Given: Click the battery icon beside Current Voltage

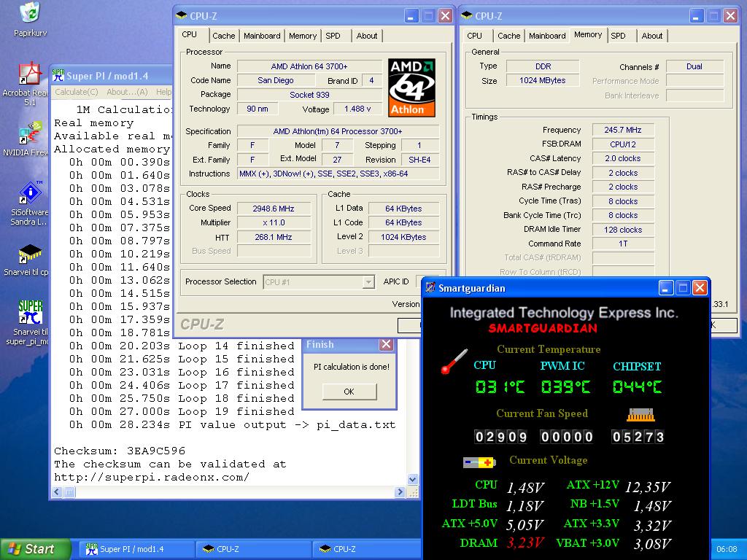Looking at the screenshot, I should (479, 462).
